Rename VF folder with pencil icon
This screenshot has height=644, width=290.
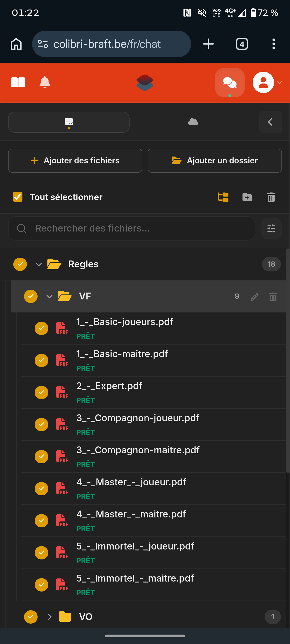tap(255, 297)
